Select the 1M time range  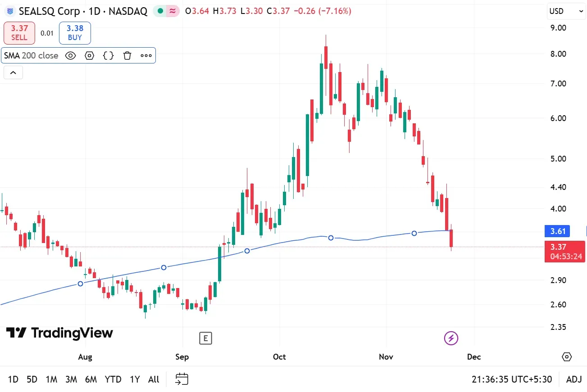(x=51, y=379)
